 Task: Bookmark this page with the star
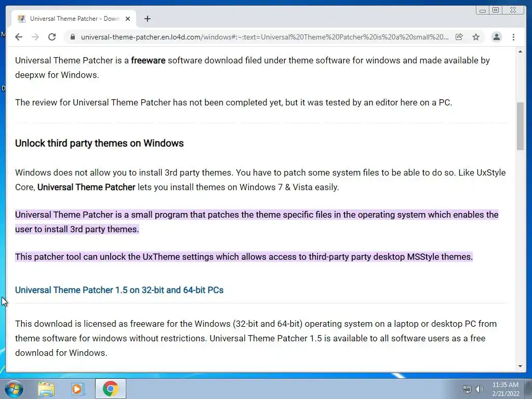pos(476,37)
